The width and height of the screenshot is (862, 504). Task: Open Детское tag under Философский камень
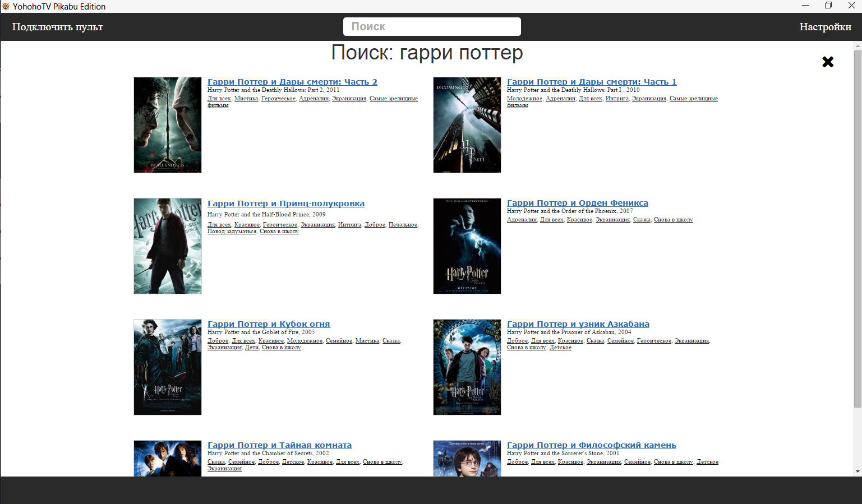pos(707,462)
